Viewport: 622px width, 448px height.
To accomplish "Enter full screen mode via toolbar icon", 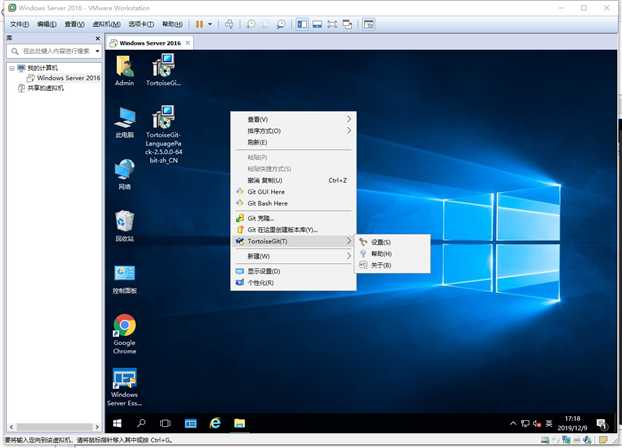I will [332, 24].
